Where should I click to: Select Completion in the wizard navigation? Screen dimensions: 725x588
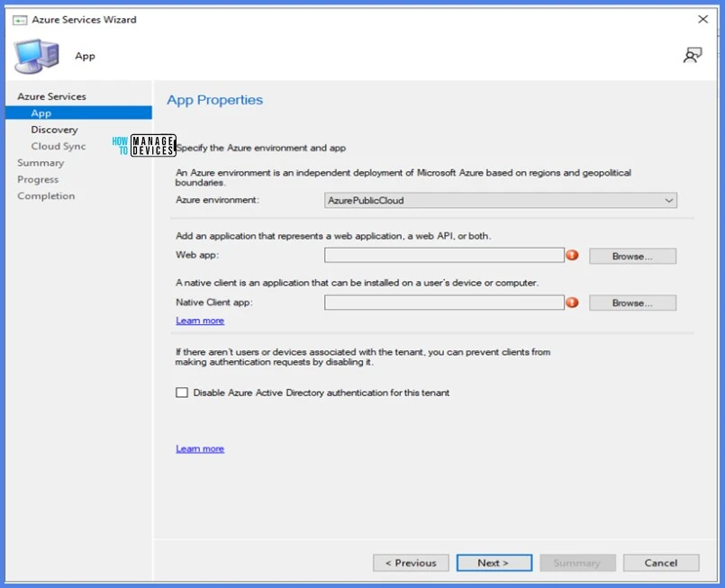pyautogui.click(x=46, y=196)
